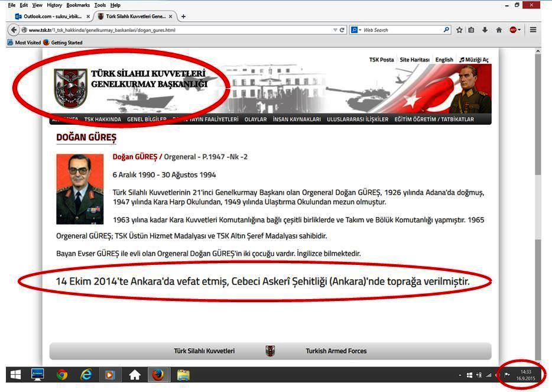Reload the page with the refresh icon
The width and height of the screenshot is (552, 392).
[x=342, y=30]
